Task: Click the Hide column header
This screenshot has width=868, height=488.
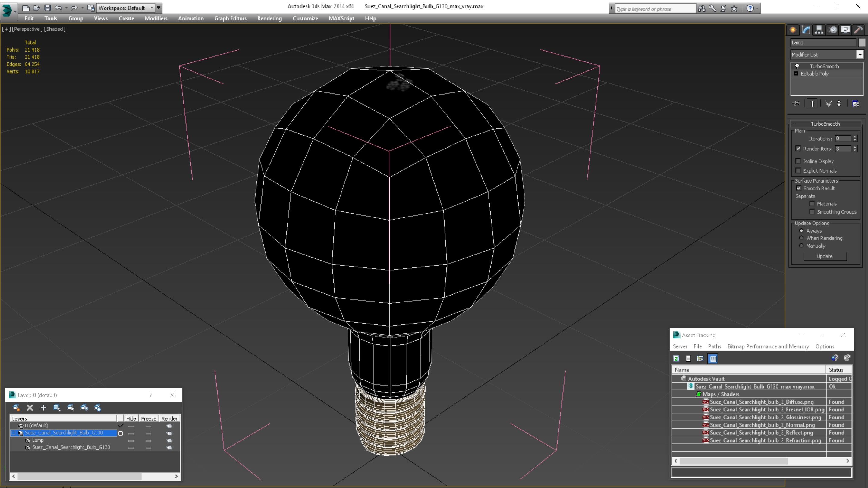Action: [131, 419]
